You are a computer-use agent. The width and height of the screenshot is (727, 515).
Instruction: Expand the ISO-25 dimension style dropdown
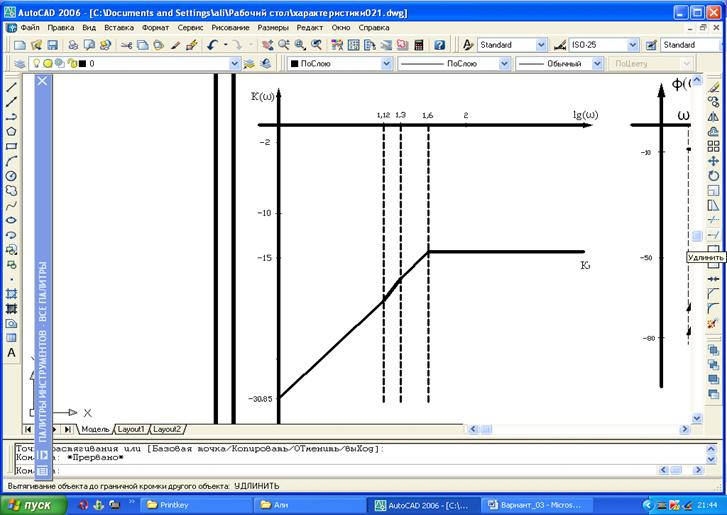coord(632,45)
